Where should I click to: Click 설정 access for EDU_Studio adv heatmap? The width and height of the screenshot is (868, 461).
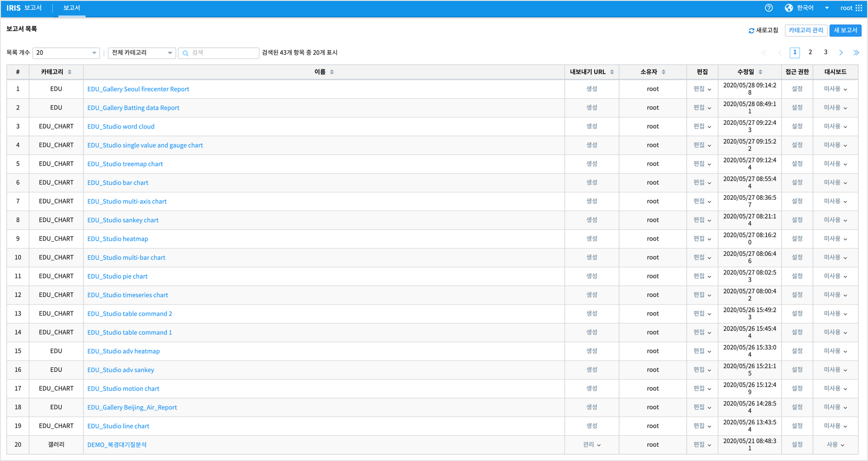tap(797, 351)
